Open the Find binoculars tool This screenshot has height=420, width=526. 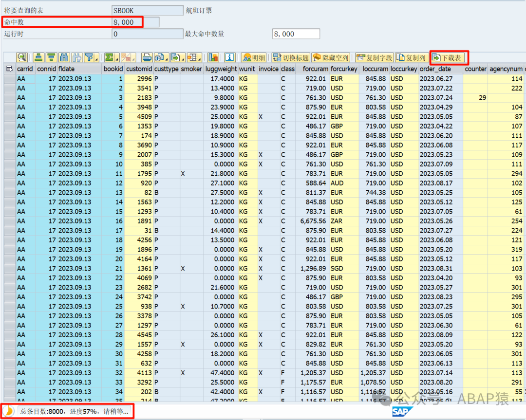coord(64,57)
